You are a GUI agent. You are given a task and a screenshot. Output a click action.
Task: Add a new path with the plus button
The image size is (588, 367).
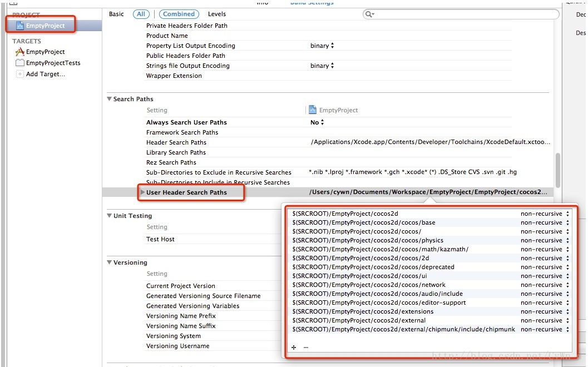coord(294,348)
